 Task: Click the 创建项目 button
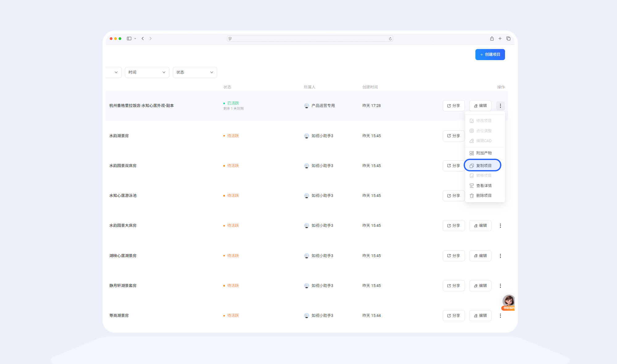tap(490, 55)
